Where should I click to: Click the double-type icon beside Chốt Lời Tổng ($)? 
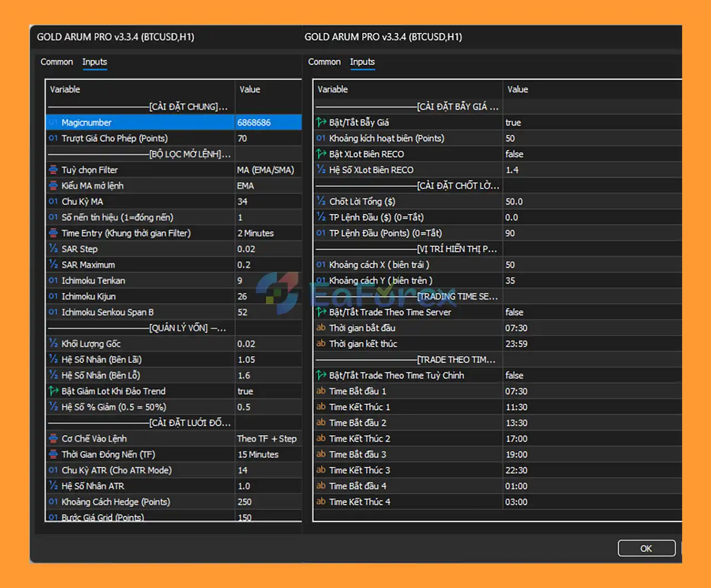coord(321,201)
